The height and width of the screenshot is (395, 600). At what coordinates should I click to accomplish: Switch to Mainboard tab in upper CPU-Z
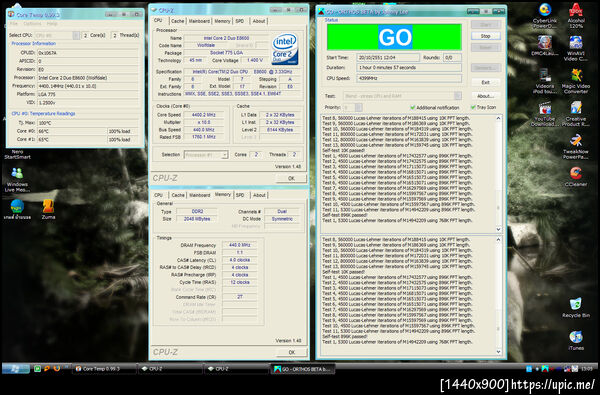199,21
